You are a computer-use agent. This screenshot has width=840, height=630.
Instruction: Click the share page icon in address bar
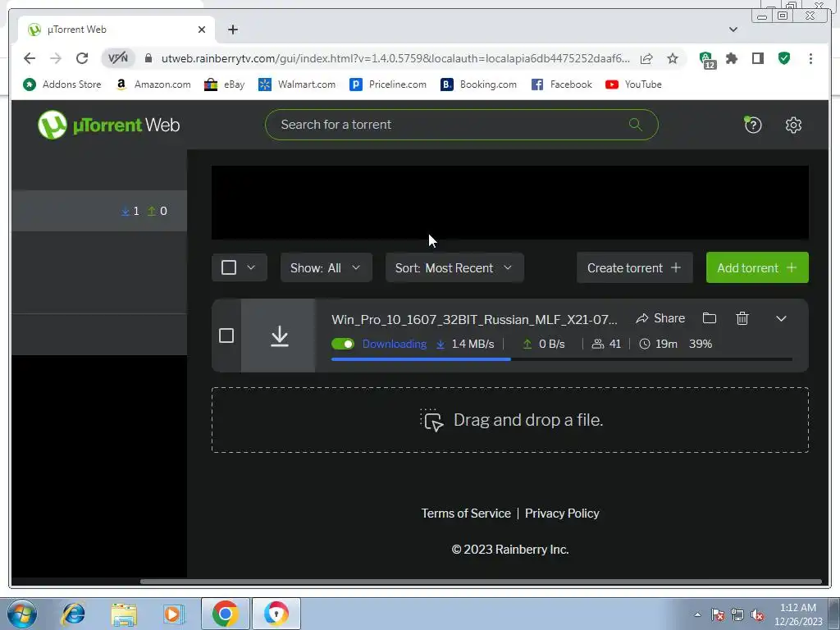coord(646,58)
